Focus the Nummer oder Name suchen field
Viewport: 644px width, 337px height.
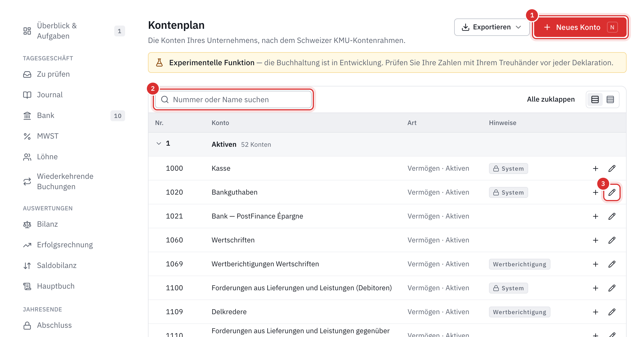tap(233, 100)
